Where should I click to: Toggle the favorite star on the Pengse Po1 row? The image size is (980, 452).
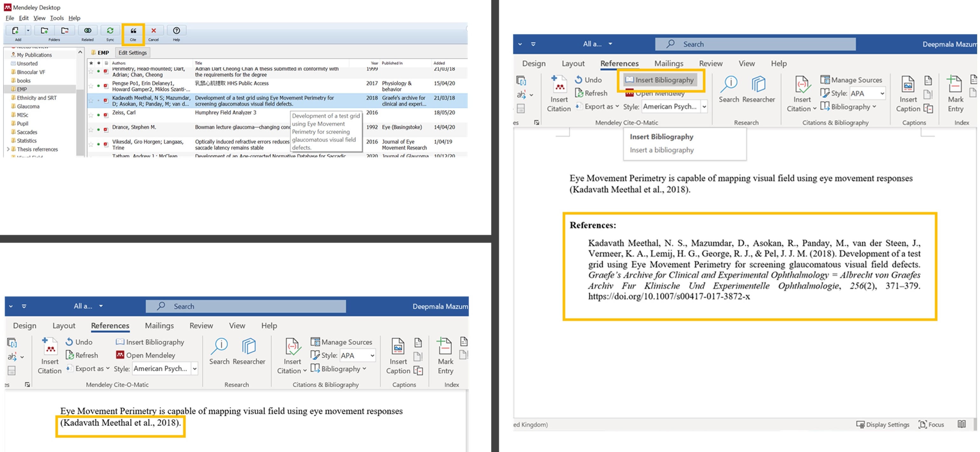pos(91,86)
